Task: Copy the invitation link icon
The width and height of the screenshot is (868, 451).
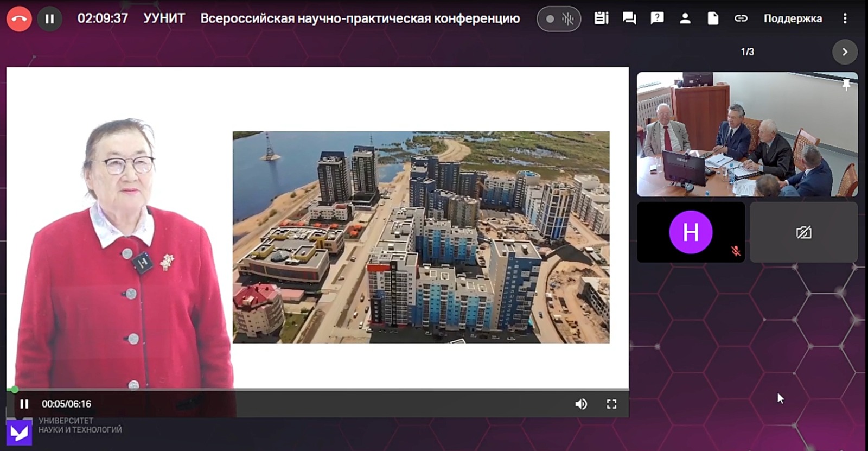Action: click(741, 18)
